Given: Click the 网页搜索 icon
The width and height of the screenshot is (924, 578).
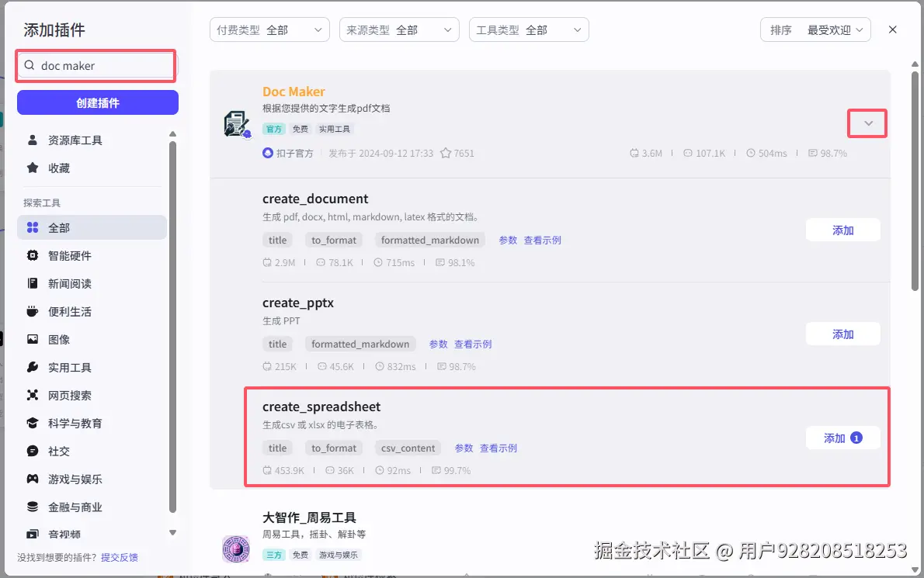Looking at the screenshot, I should click(33, 395).
